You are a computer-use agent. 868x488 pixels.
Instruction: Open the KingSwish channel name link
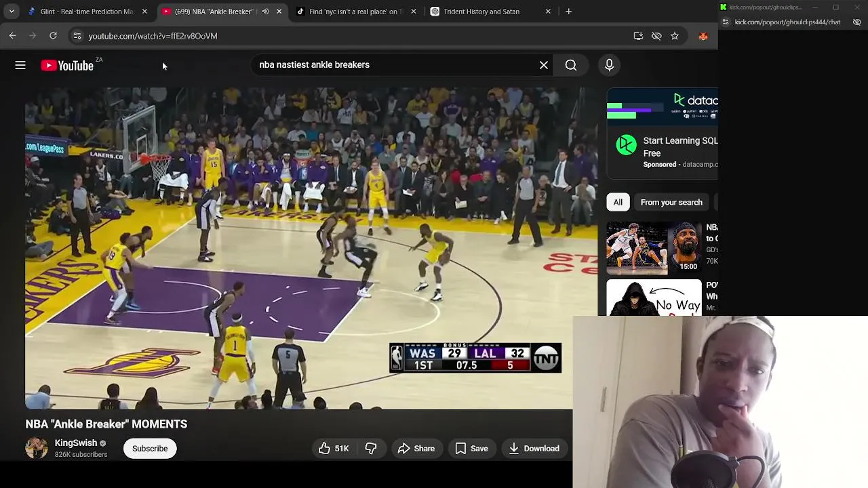click(x=76, y=443)
